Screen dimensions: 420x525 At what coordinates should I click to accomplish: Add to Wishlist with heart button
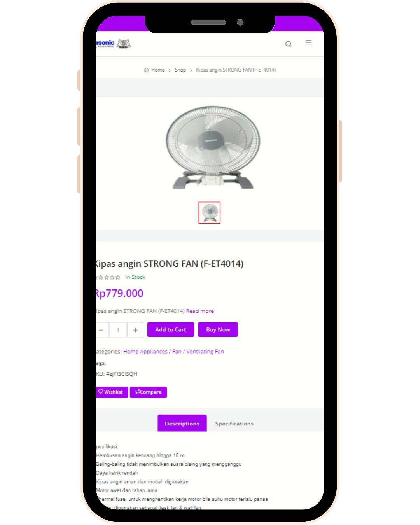click(112, 392)
